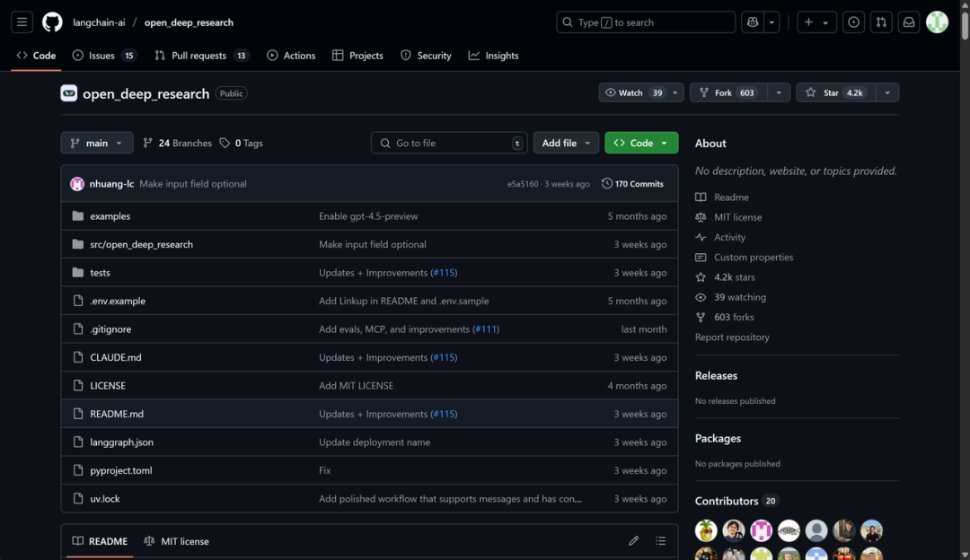This screenshot has height=560, width=970.
Task: Fork the repository
Action: coord(728,92)
